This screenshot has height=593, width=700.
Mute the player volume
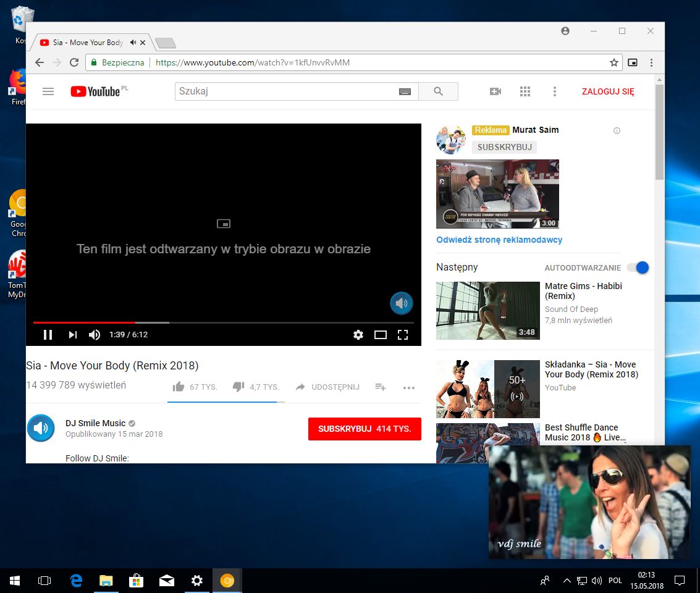pos(94,335)
